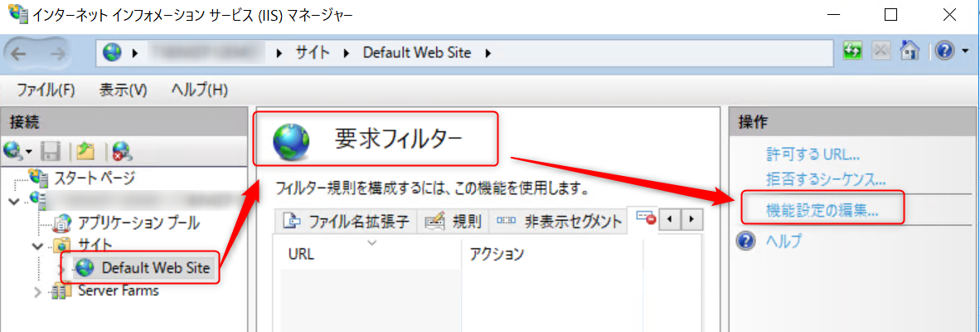Click the アプリケーション プール icon in the tree

63,222
